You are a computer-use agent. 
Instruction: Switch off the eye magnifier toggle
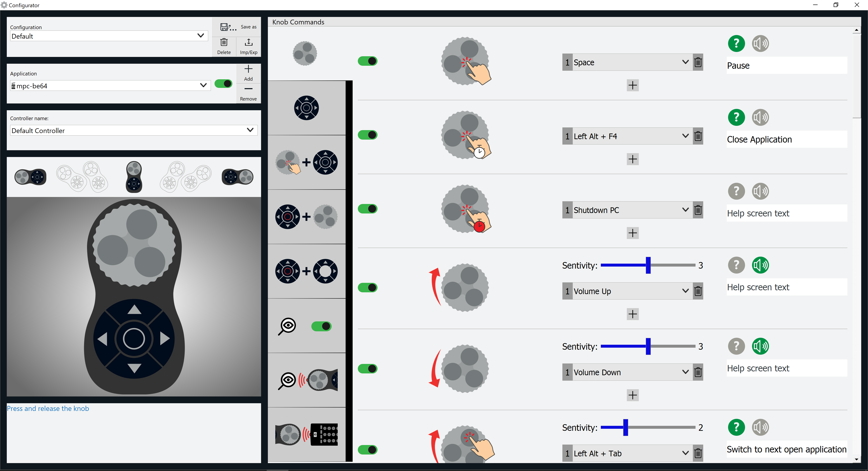tap(321, 326)
